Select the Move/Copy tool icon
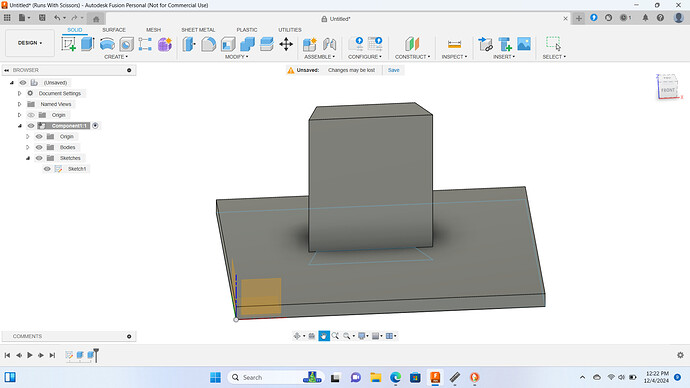This screenshot has width=690, height=388. [x=286, y=44]
